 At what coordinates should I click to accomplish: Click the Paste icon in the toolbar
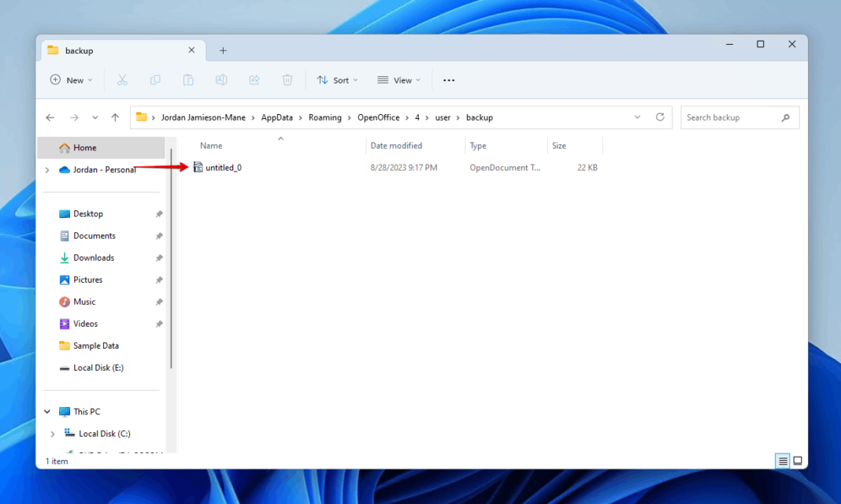188,80
